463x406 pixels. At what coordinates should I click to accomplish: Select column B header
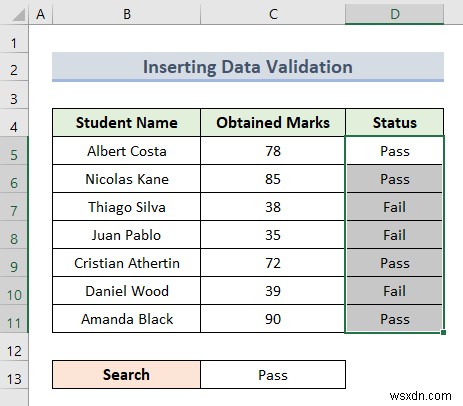click(127, 14)
